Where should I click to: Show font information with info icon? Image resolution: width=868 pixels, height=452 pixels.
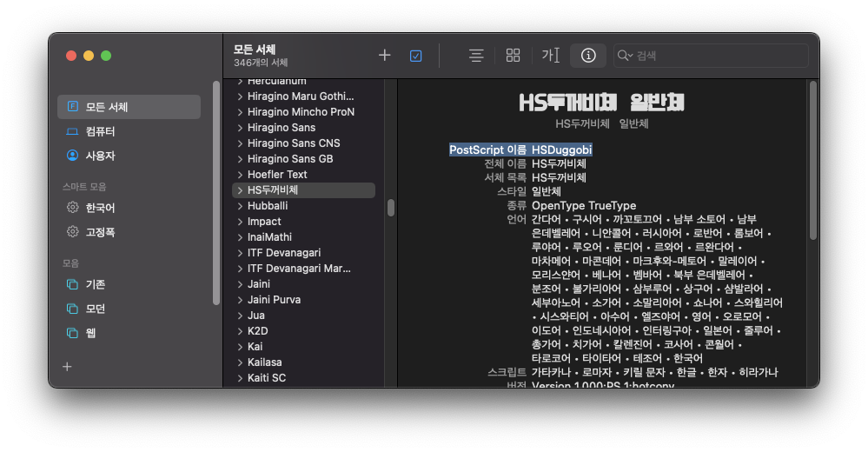point(588,56)
